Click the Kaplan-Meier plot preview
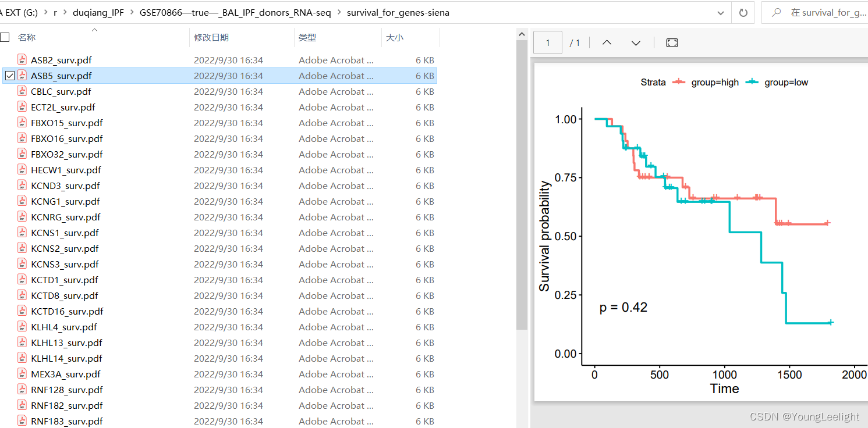The height and width of the screenshot is (428, 868). coord(701,231)
